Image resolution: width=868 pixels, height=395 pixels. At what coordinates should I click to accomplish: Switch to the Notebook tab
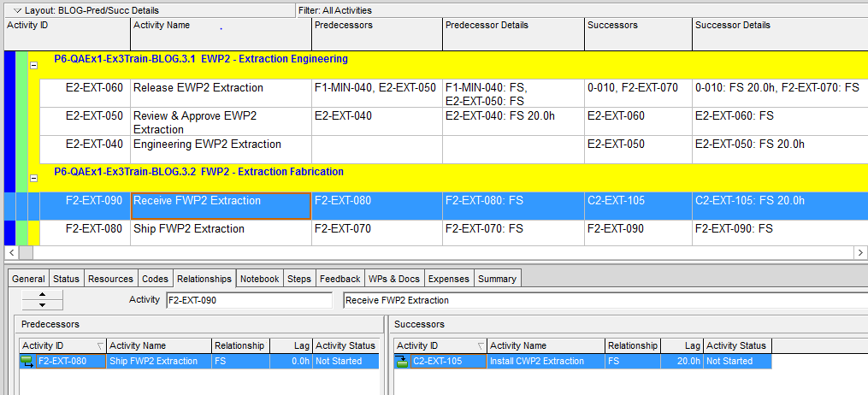tap(259, 279)
